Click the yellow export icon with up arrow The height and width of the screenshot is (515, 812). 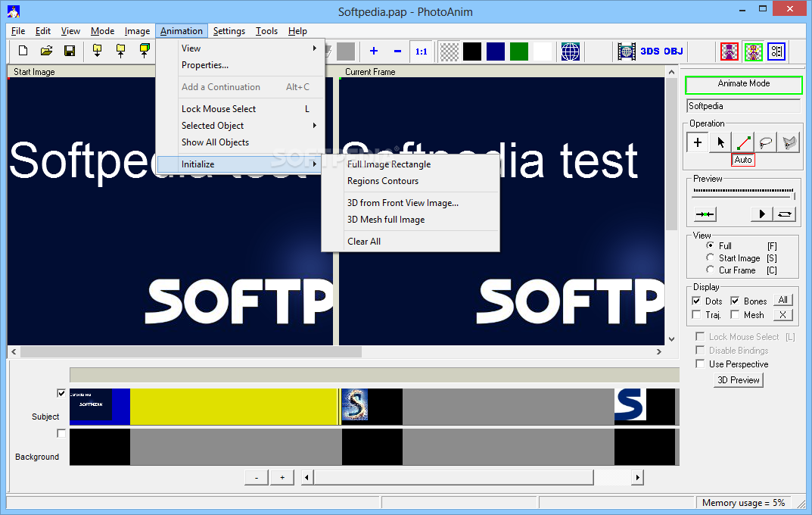pyautogui.click(x=120, y=51)
